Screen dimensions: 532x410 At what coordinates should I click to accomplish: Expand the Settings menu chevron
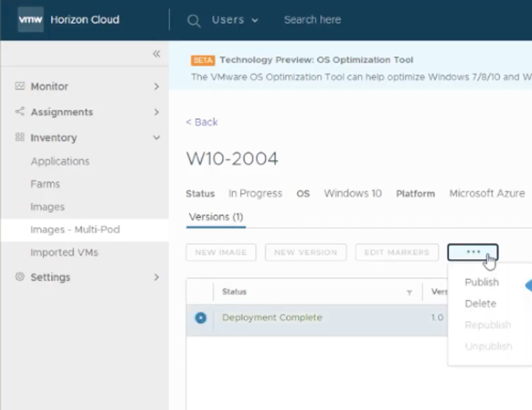coord(157,277)
